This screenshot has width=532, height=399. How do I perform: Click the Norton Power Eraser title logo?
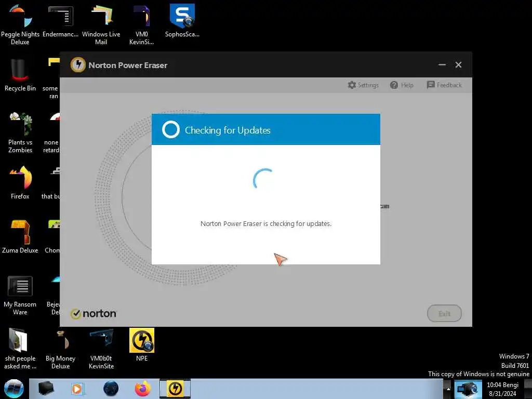click(x=78, y=65)
